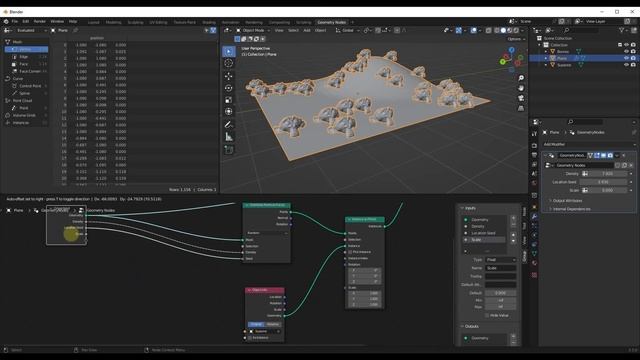Toggle the camera view icon in viewport
The image size is (640, 360).
(521, 98)
